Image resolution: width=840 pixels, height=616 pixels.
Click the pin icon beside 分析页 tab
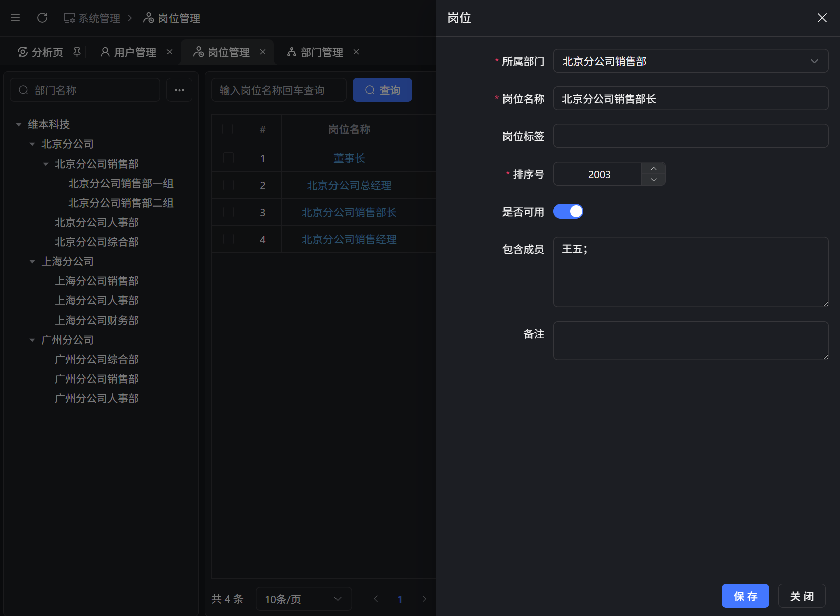(x=77, y=52)
